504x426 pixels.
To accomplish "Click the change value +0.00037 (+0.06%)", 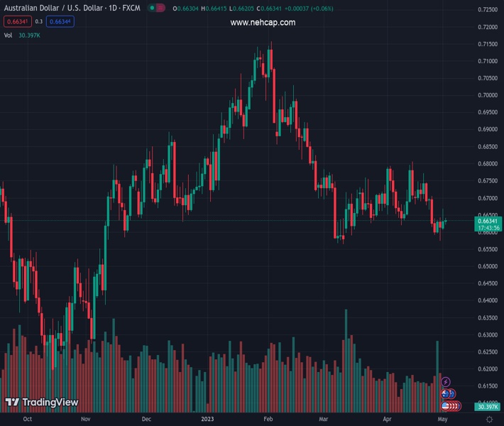I will [309, 9].
